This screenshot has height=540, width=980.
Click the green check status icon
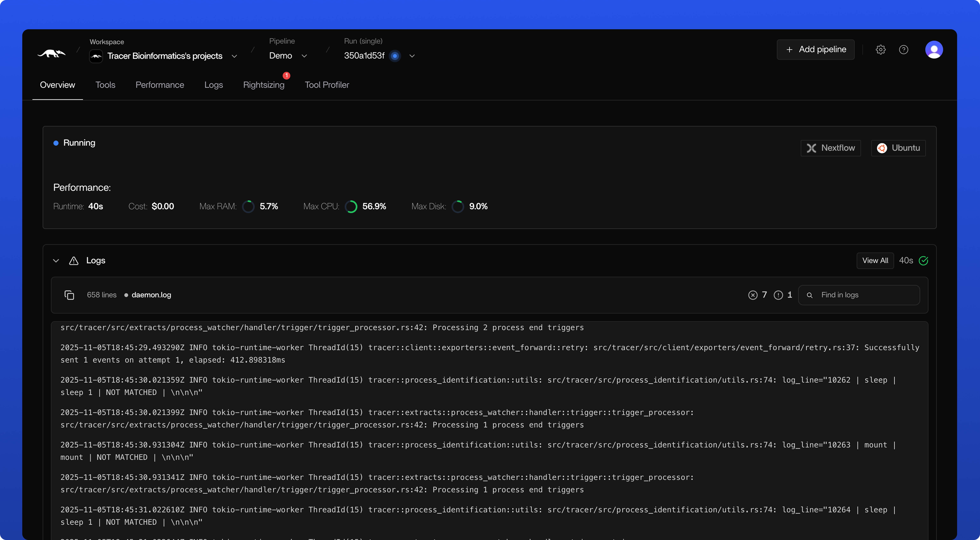coord(923,261)
